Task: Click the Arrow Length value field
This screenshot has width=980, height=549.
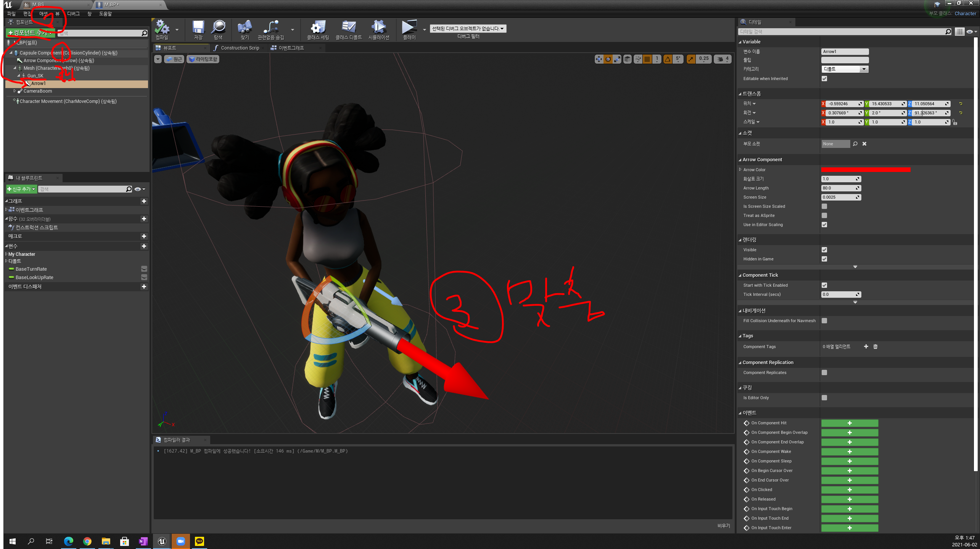Action: tap(841, 188)
